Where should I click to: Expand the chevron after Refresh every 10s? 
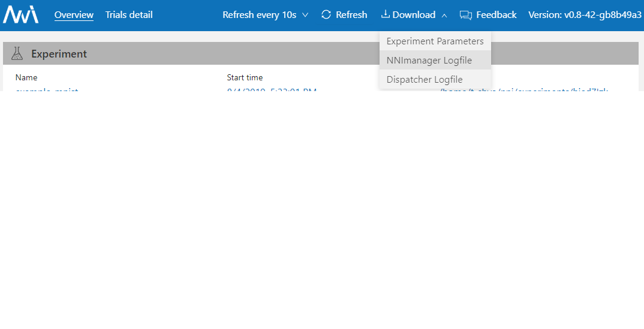pos(305,15)
